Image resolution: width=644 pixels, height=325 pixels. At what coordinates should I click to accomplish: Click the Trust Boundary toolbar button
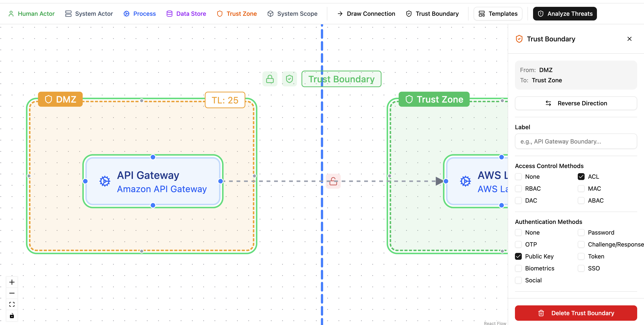pos(432,13)
